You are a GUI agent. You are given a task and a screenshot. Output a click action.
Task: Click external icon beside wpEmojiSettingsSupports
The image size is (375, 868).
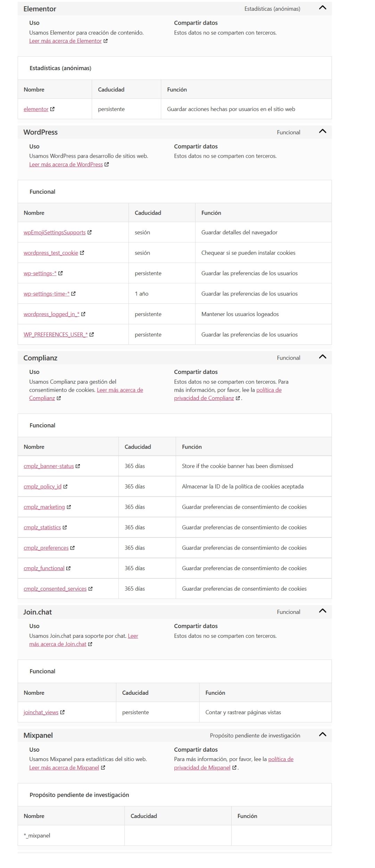pyautogui.click(x=90, y=232)
